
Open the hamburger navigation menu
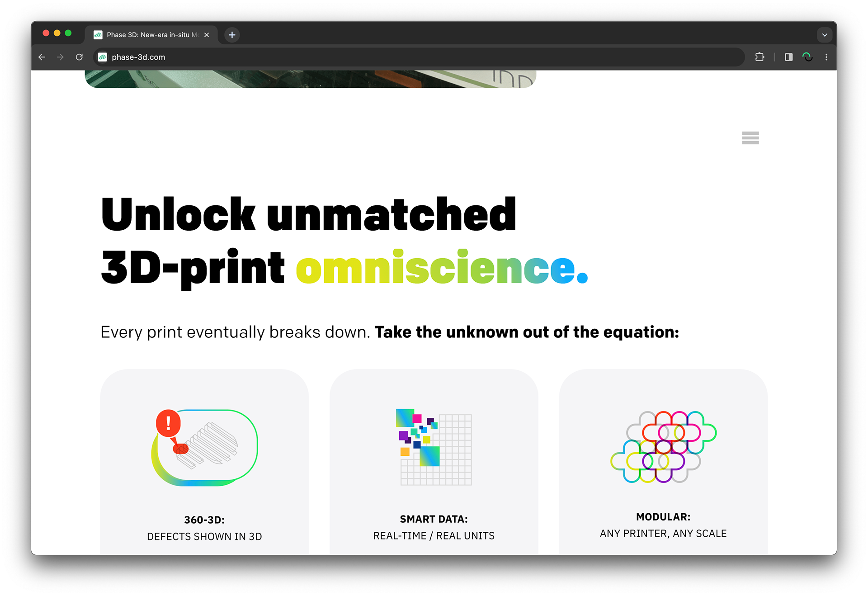[750, 138]
